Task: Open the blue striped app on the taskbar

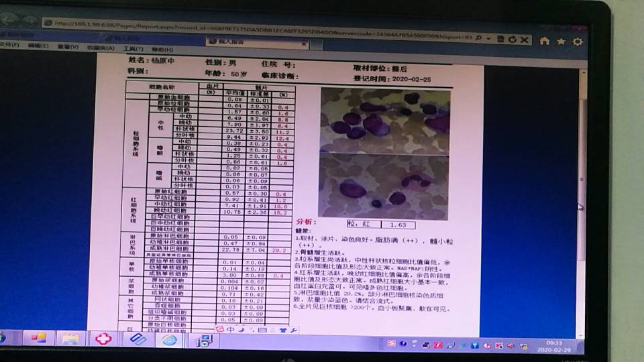Action: 138,340
